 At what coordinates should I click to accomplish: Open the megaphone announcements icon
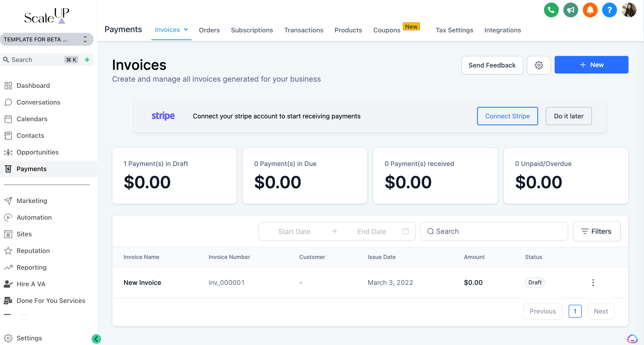point(571,10)
